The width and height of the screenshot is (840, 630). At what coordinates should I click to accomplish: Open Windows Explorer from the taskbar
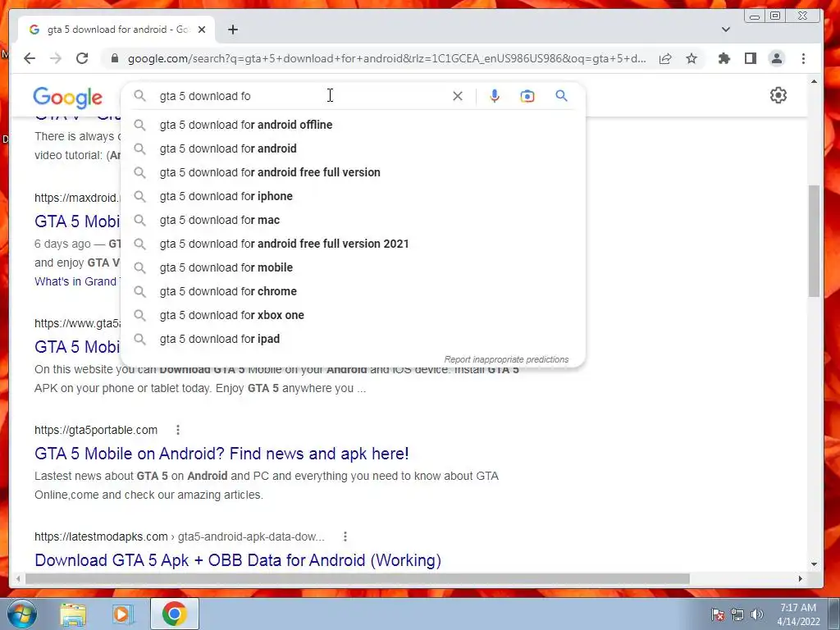coord(73,614)
